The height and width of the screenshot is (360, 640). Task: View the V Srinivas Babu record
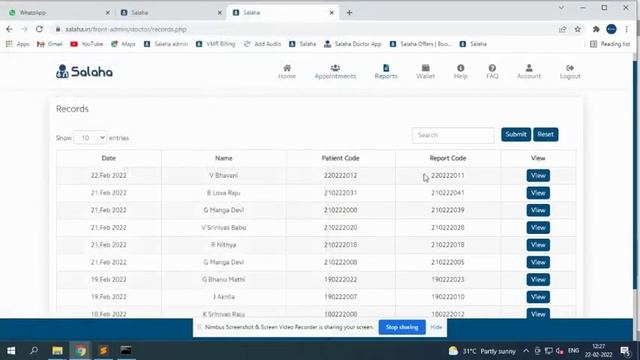538,227
